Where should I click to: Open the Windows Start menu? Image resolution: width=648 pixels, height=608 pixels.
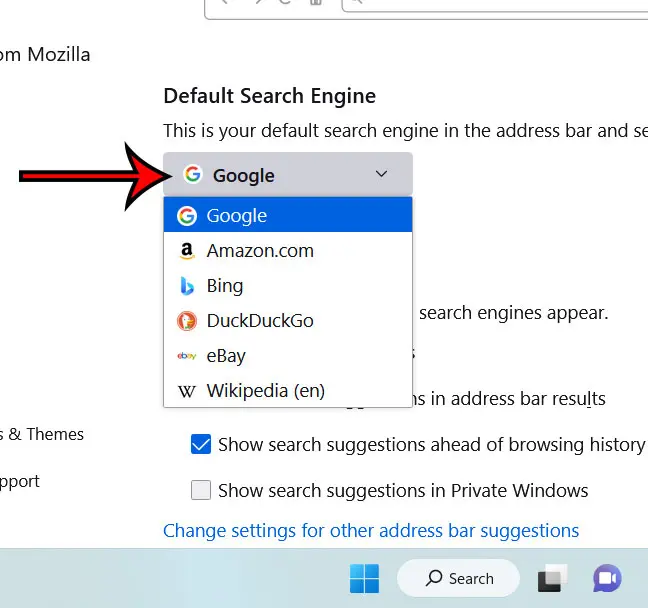[364, 578]
